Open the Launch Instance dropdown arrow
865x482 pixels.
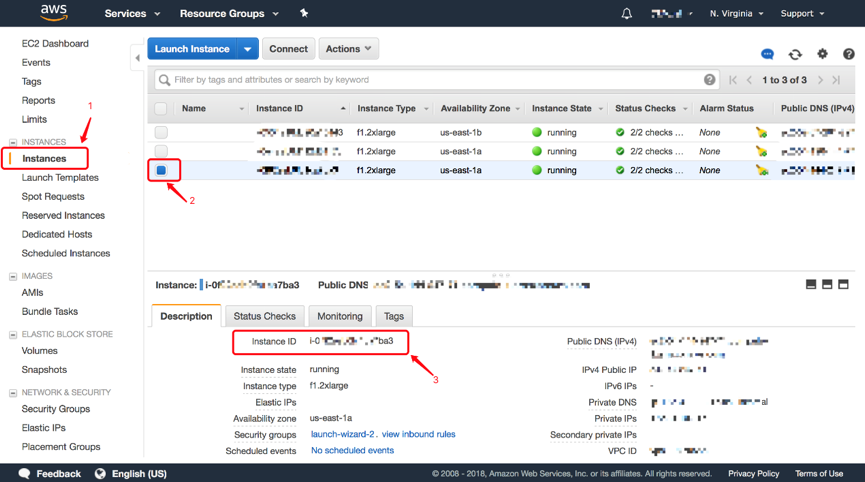(248, 49)
